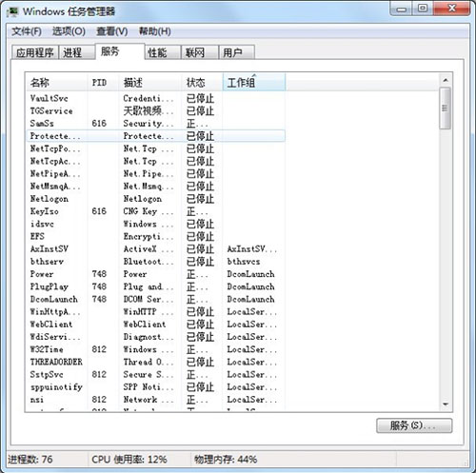Click the scrollbar down arrow

coord(446,404)
